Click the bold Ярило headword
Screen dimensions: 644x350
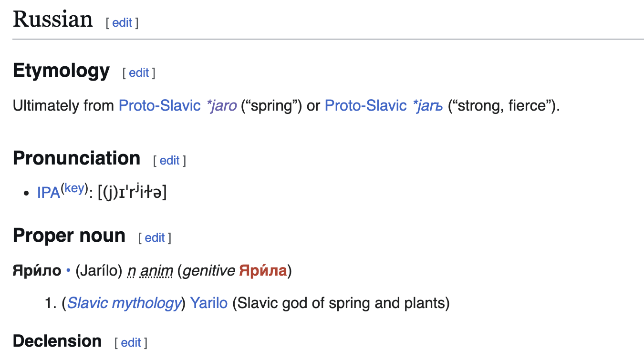point(37,271)
